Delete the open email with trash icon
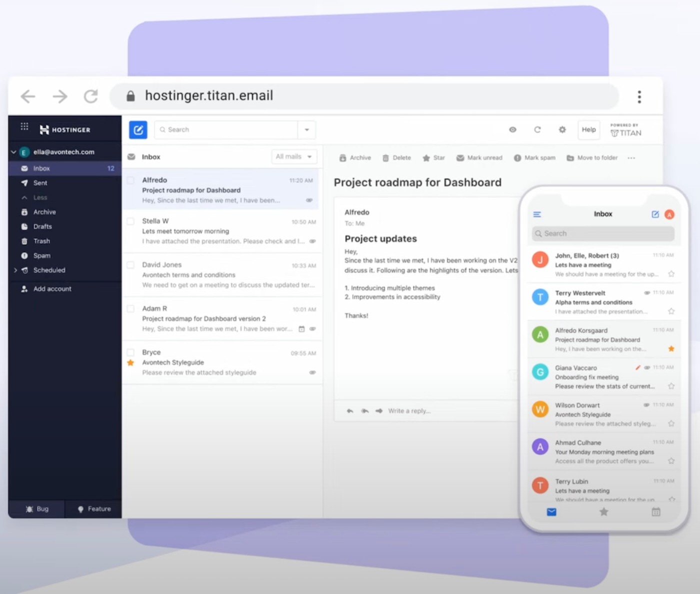Screen dimensions: 700x594 [x=385, y=158]
